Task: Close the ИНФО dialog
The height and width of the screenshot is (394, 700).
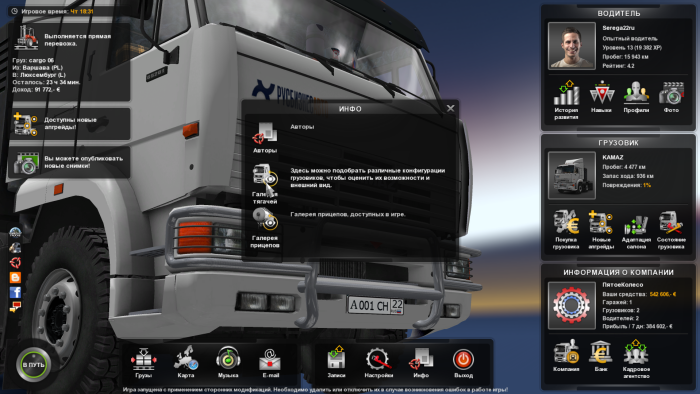Action: pos(450,108)
